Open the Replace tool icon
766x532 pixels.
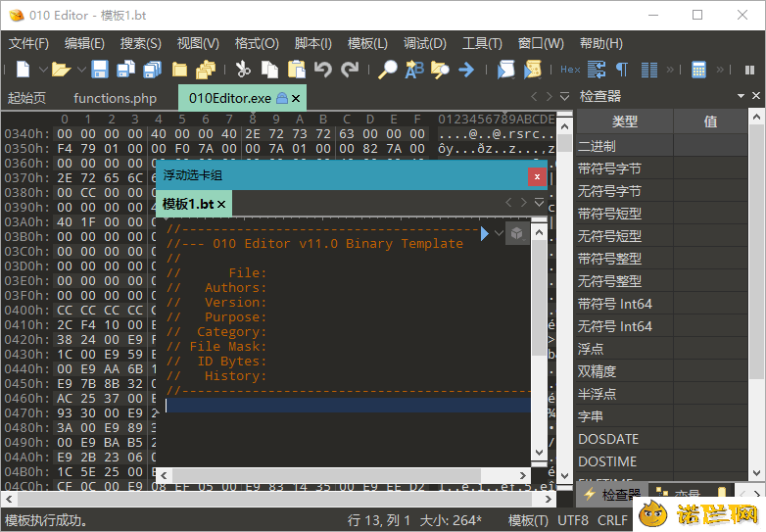pos(414,70)
